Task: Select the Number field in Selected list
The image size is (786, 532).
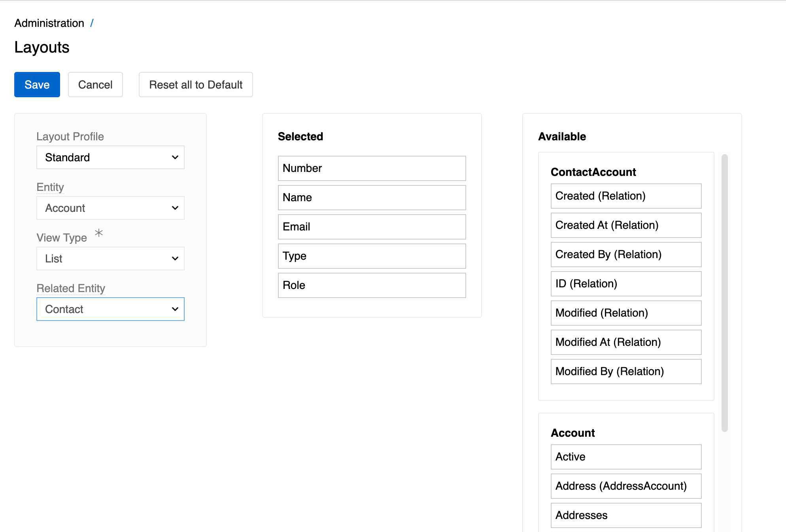Action: pyautogui.click(x=371, y=168)
